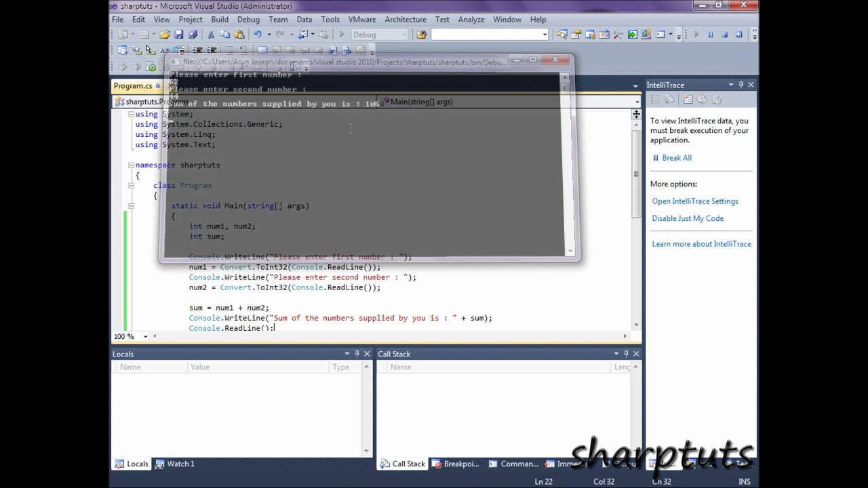Click Disable Just My Code link
The width and height of the screenshot is (868, 488).
click(688, 218)
